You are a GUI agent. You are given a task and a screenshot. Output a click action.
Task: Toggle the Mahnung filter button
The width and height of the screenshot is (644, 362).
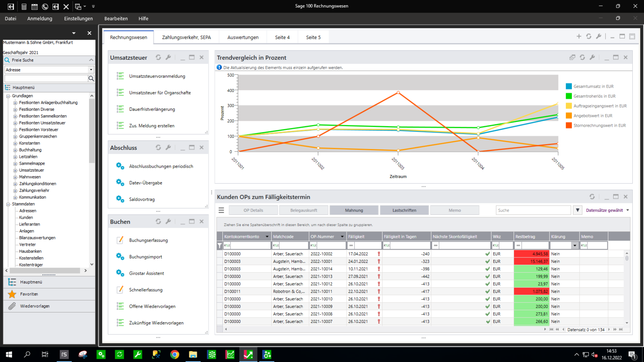pos(354,210)
